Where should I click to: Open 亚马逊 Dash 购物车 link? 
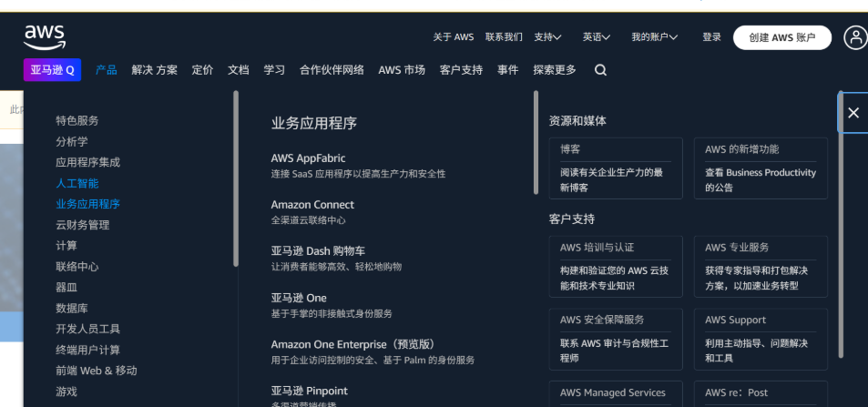pyautogui.click(x=318, y=251)
